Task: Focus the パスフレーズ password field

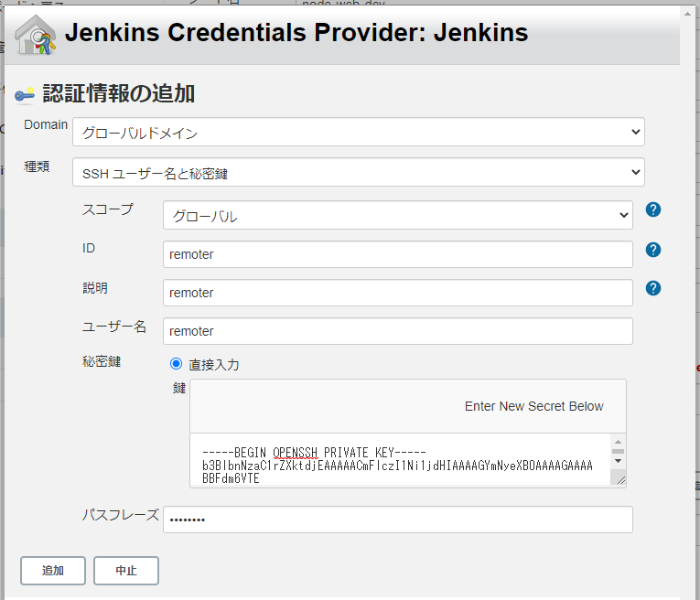Action: tap(398, 520)
